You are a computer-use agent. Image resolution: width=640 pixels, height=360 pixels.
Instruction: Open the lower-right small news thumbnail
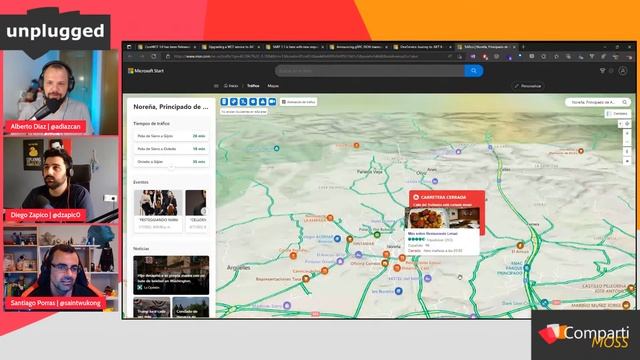(x=191, y=307)
